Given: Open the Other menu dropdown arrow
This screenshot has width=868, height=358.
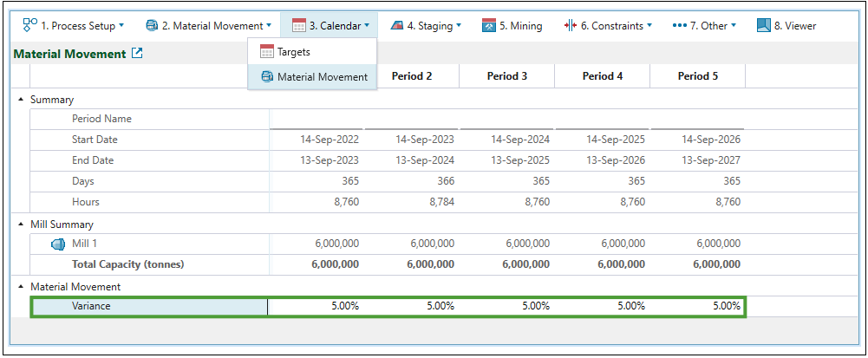Looking at the screenshot, I should (734, 26).
